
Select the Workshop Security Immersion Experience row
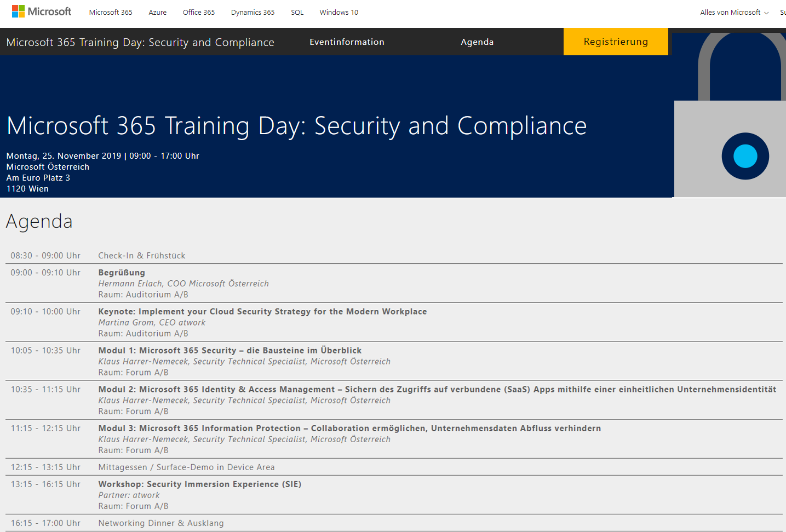click(199, 484)
